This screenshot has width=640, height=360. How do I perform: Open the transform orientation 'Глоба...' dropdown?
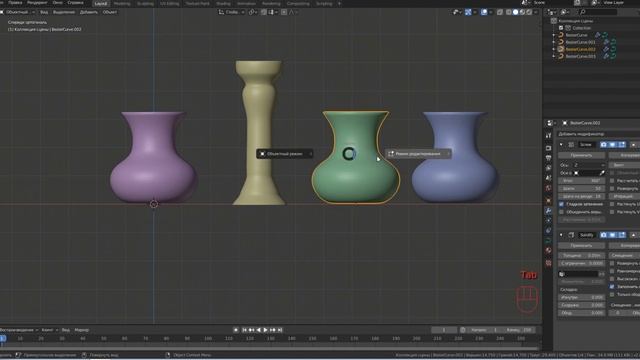pyautogui.click(x=232, y=12)
